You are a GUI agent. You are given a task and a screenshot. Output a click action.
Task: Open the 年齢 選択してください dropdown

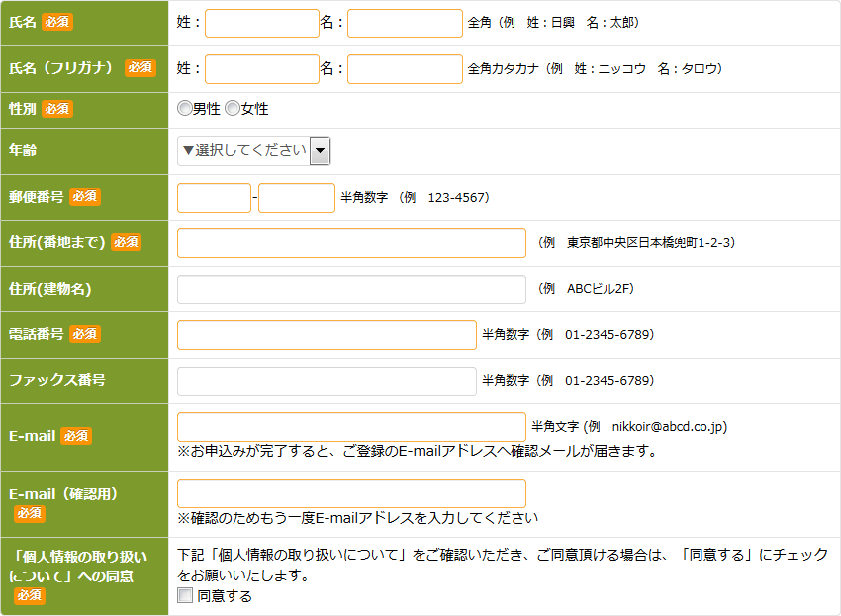(x=253, y=151)
